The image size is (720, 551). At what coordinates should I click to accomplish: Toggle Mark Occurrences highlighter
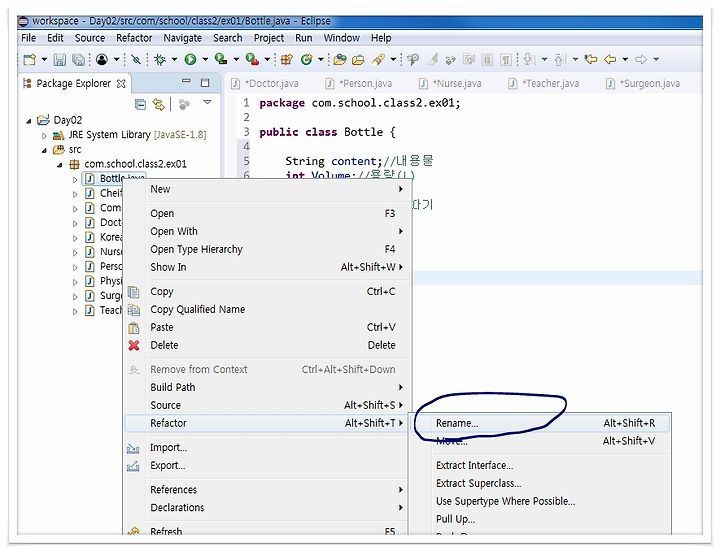432,59
